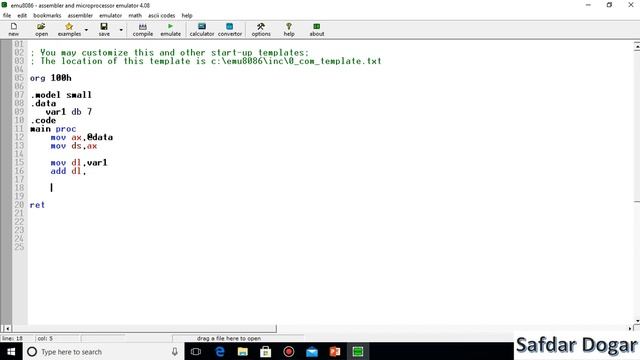
Task: Compile the code with the compile icon
Action: (142, 30)
